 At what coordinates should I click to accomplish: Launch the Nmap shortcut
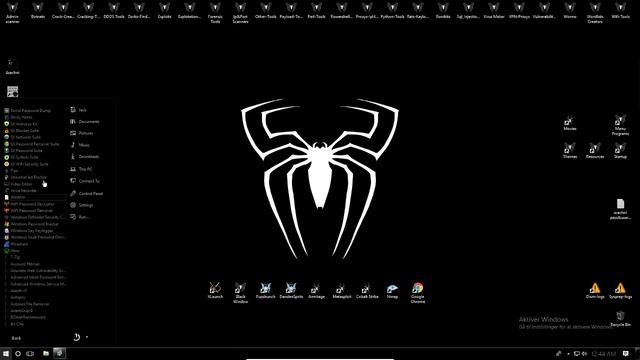pyautogui.click(x=392, y=291)
